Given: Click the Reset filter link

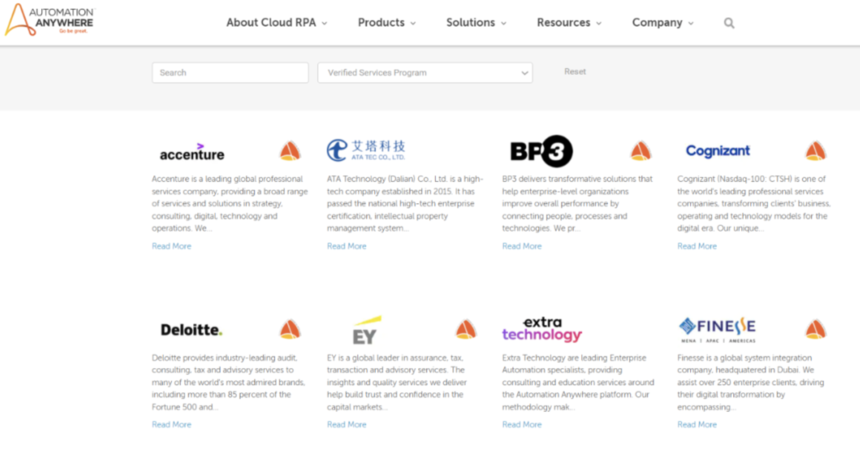Looking at the screenshot, I should point(575,72).
